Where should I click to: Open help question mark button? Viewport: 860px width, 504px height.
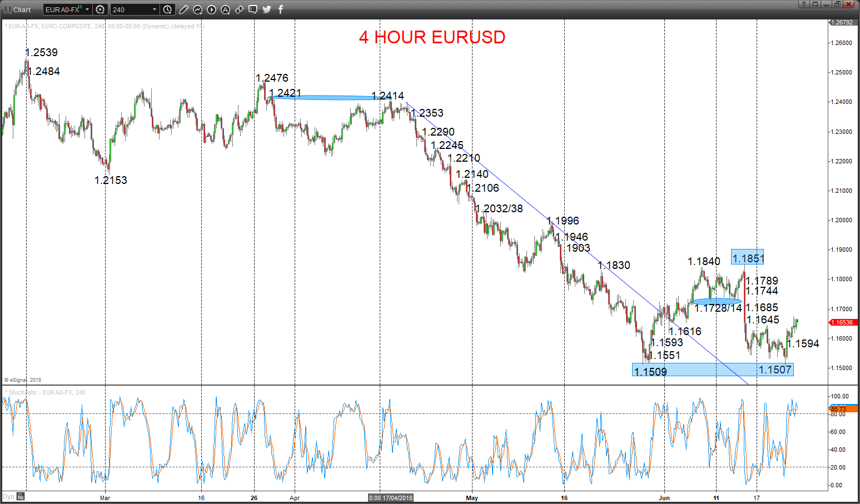803,4
